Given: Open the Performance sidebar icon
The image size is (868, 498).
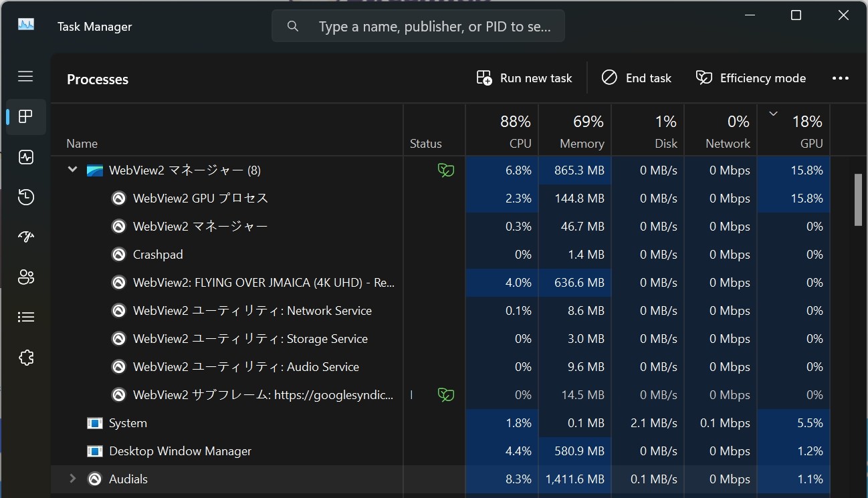Looking at the screenshot, I should [x=25, y=157].
